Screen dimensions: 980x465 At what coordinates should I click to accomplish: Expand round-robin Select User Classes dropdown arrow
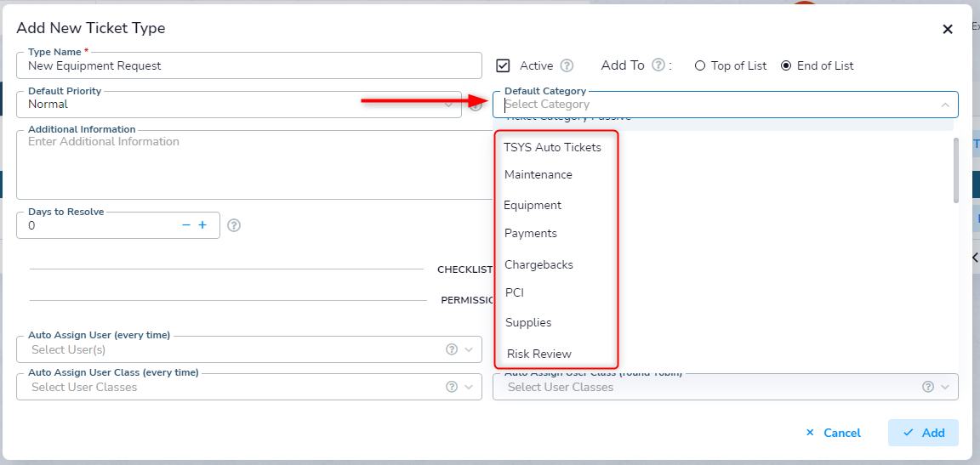pyautogui.click(x=946, y=387)
